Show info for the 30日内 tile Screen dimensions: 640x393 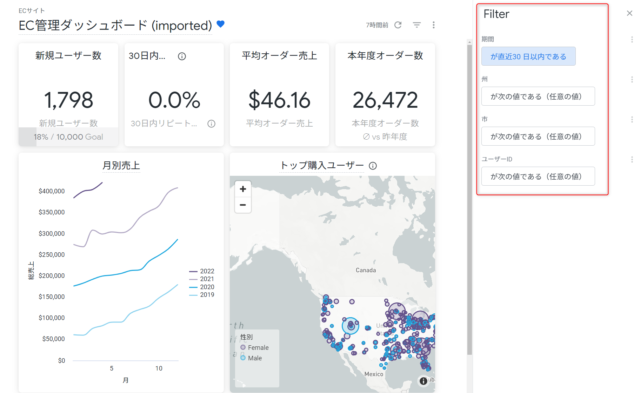point(182,56)
